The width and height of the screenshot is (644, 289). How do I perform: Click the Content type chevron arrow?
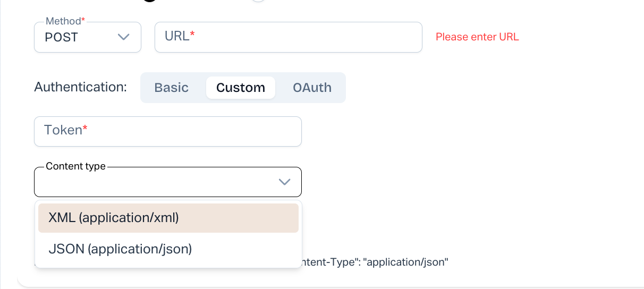pyautogui.click(x=284, y=182)
